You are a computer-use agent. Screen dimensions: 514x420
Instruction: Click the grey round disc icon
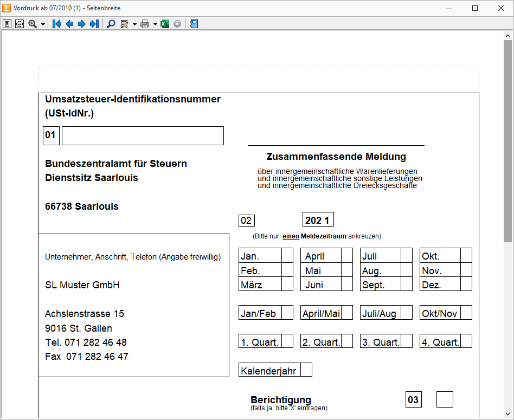pyautogui.click(x=177, y=24)
